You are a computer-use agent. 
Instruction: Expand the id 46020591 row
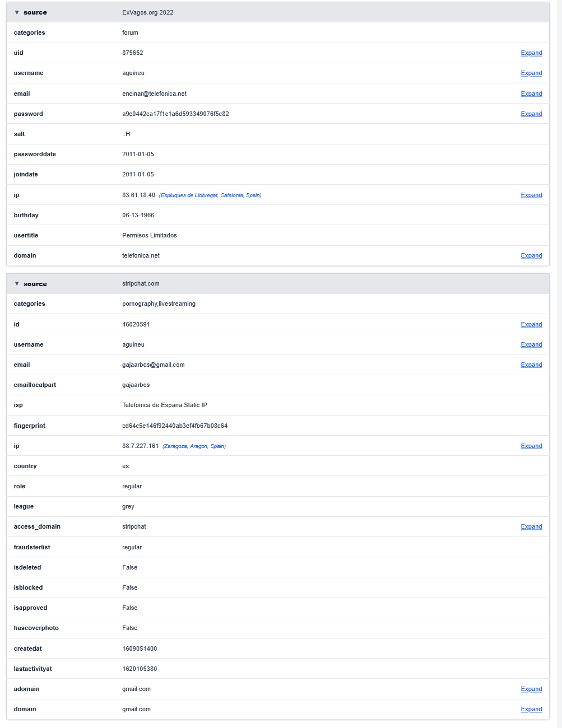click(531, 325)
